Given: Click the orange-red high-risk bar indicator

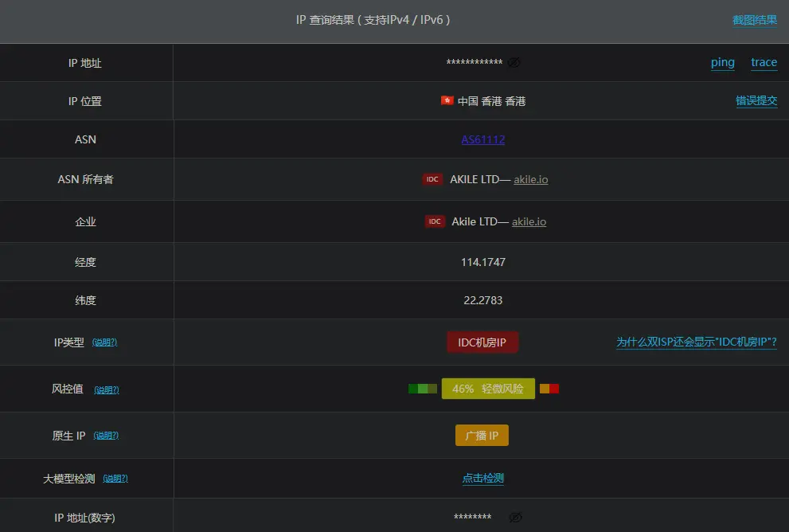Looking at the screenshot, I should click(549, 389).
